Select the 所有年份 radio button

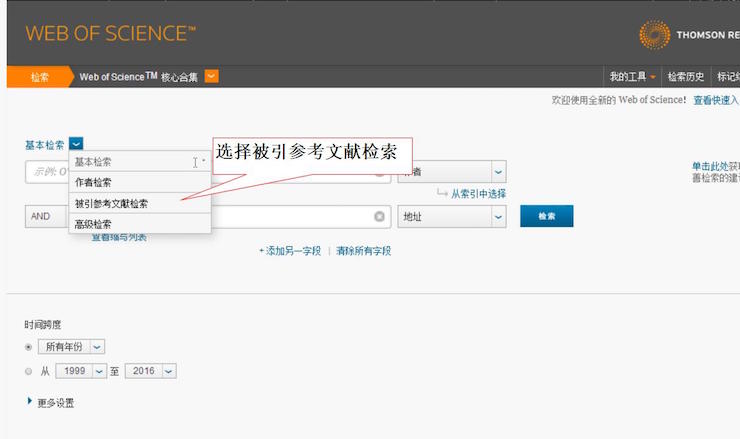click(x=28, y=347)
